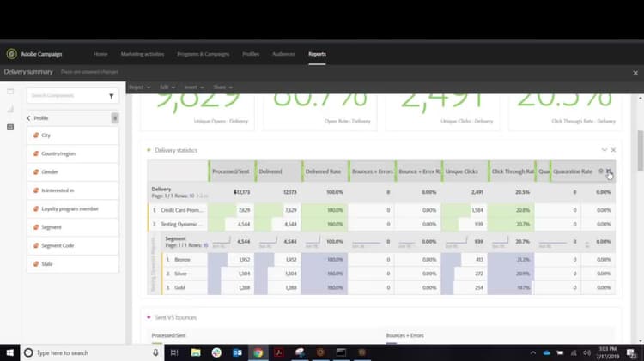Click the Gender dimension icon
Image resolution: width=644 pixels, height=361 pixels.
(x=36, y=171)
